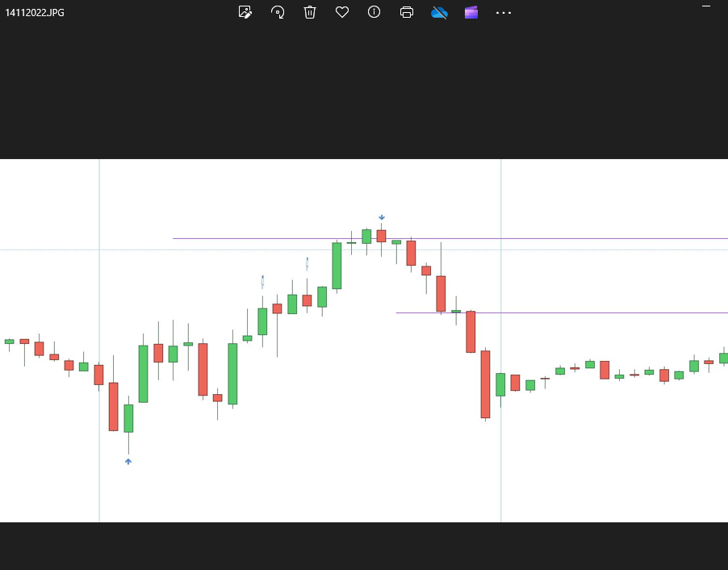Click the lower purple horizontal line
728x570 pixels.
605,312
